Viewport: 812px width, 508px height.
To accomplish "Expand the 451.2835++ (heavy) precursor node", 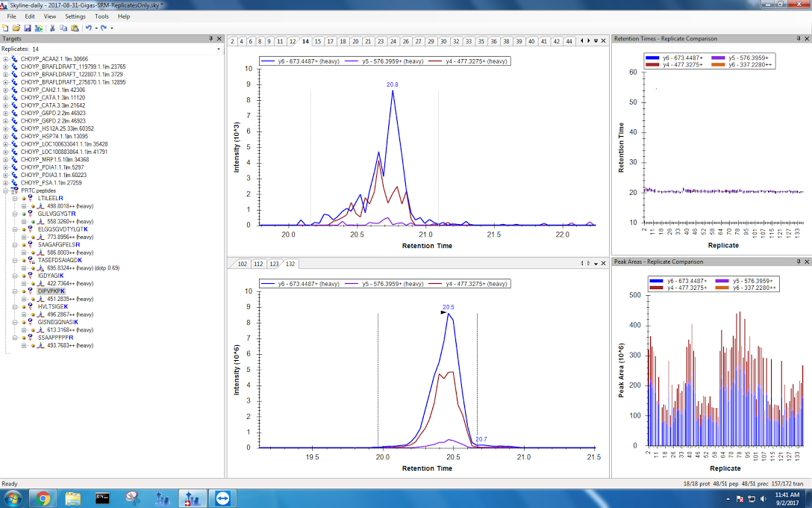I will (24, 299).
